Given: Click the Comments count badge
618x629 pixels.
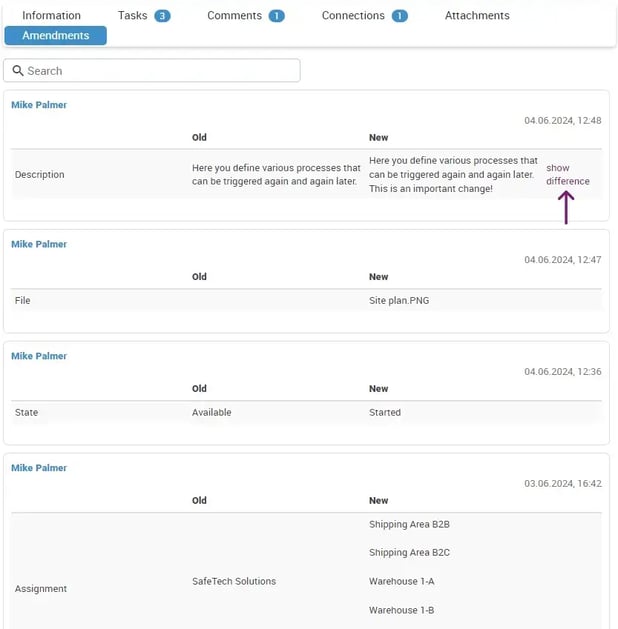Looking at the screenshot, I should coord(276,16).
